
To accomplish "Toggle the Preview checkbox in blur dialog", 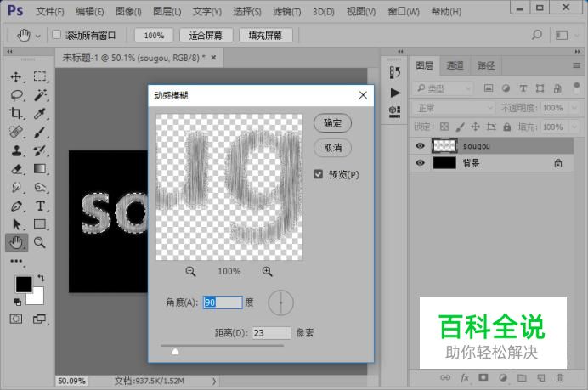I will point(318,174).
